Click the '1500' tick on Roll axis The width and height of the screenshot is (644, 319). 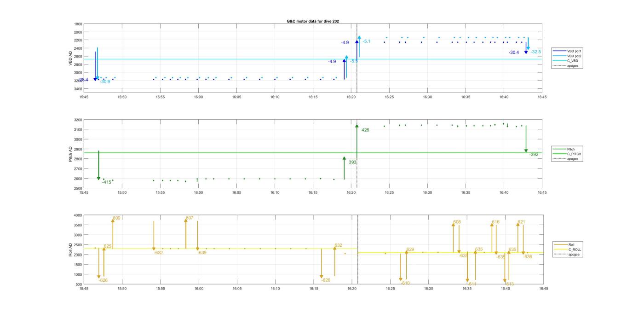pos(78,265)
